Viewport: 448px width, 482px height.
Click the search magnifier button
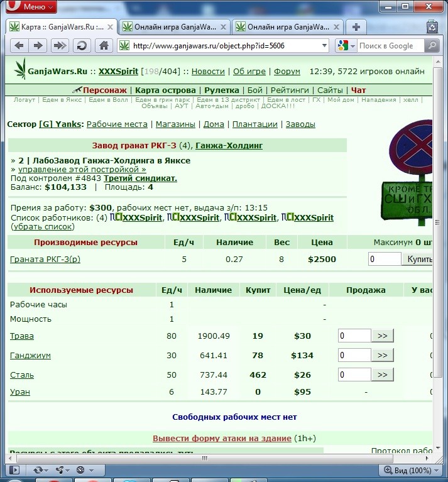pyautogui.click(x=432, y=46)
